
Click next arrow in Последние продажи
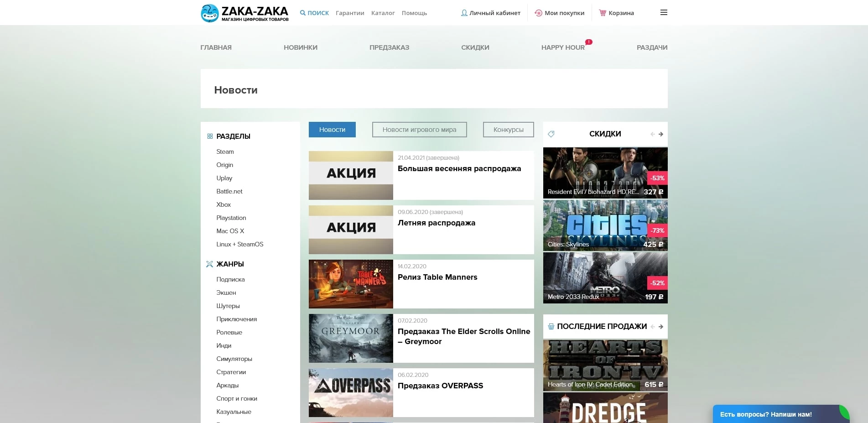coord(660,327)
